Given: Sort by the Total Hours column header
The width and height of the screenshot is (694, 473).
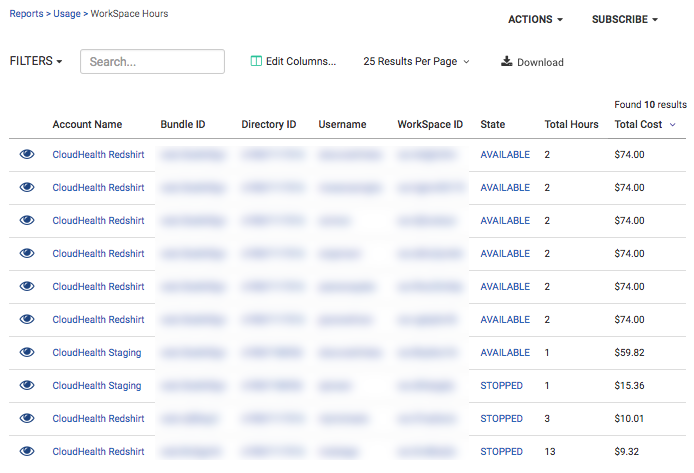Looking at the screenshot, I should point(571,124).
